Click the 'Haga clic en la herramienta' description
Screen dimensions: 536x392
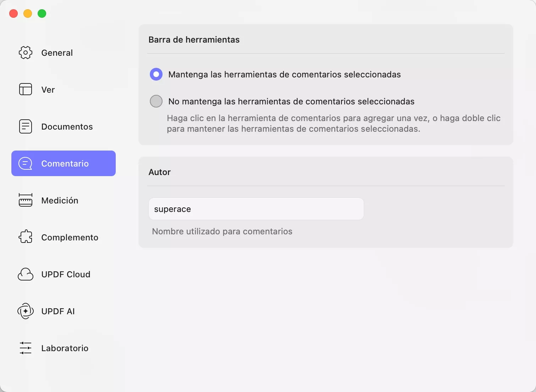click(x=334, y=124)
